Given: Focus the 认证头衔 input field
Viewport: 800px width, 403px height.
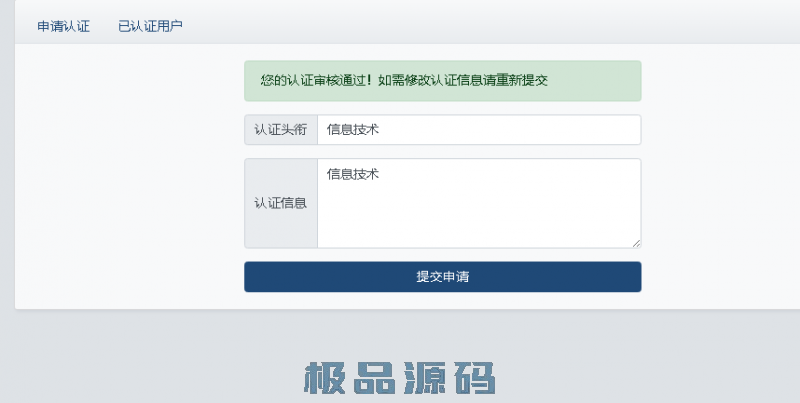Looking at the screenshot, I should tap(478, 130).
